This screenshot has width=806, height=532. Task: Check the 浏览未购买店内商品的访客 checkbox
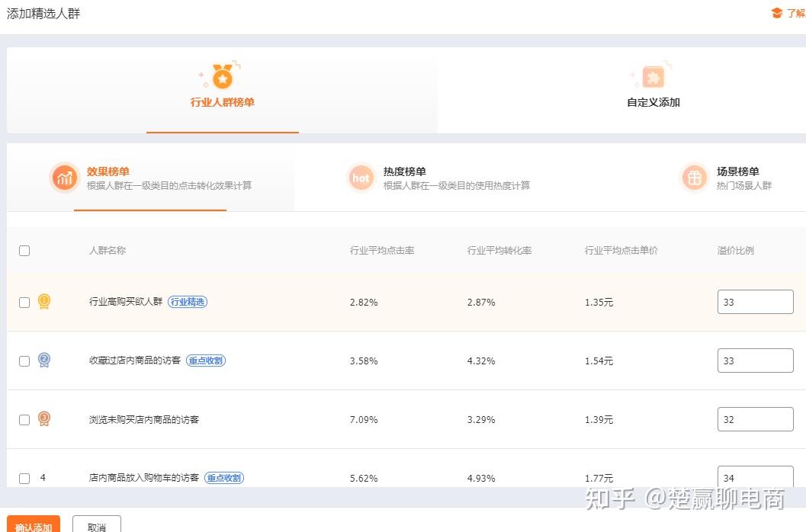click(x=24, y=419)
